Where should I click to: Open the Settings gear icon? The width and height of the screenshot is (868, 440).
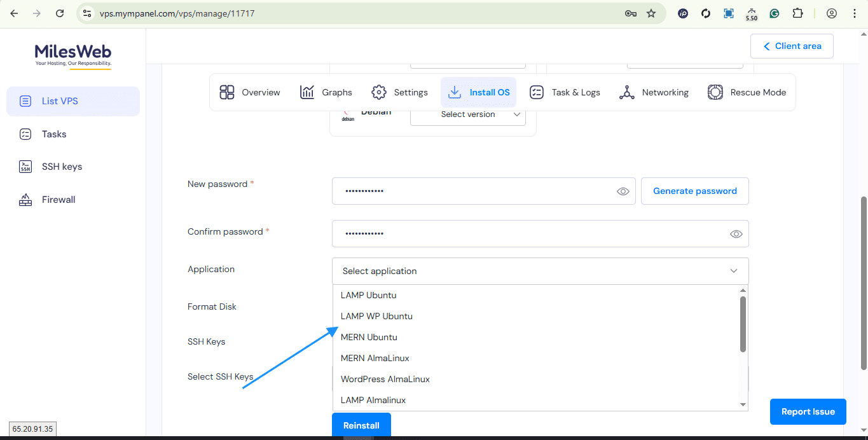379,92
